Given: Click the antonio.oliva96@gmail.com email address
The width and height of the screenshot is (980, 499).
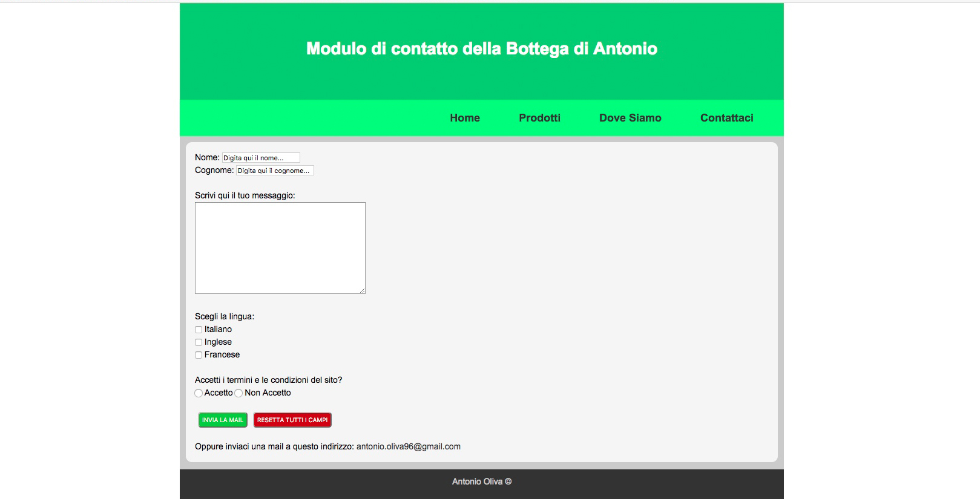Looking at the screenshot, I should (408, 446).
